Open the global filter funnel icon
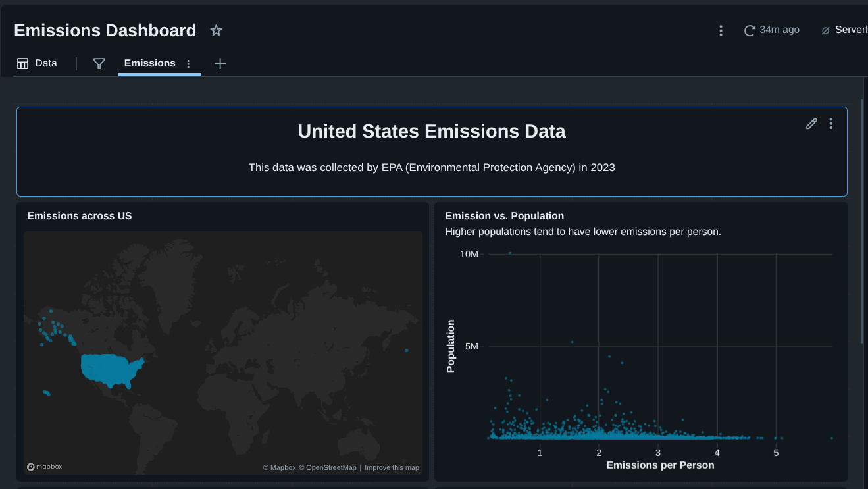 point(99,63)
